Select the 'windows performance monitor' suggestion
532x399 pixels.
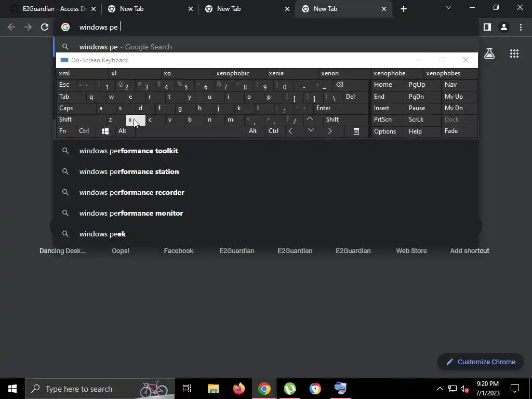click(x=265, y=214)
